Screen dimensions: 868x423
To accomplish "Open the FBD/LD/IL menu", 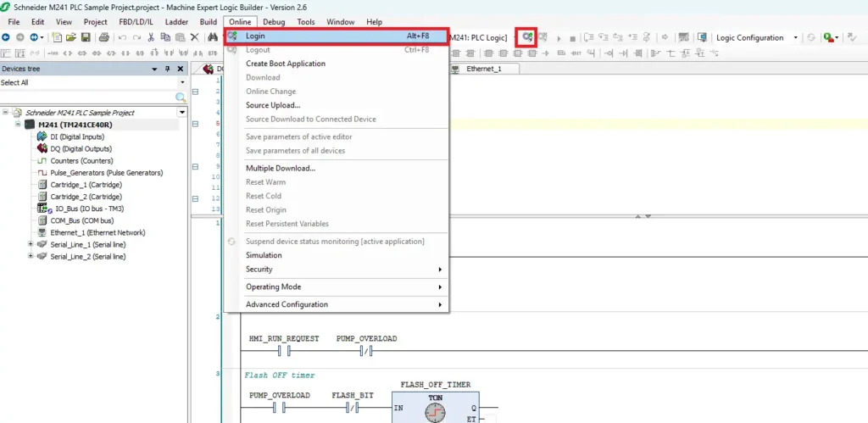I will click(136, 22).
